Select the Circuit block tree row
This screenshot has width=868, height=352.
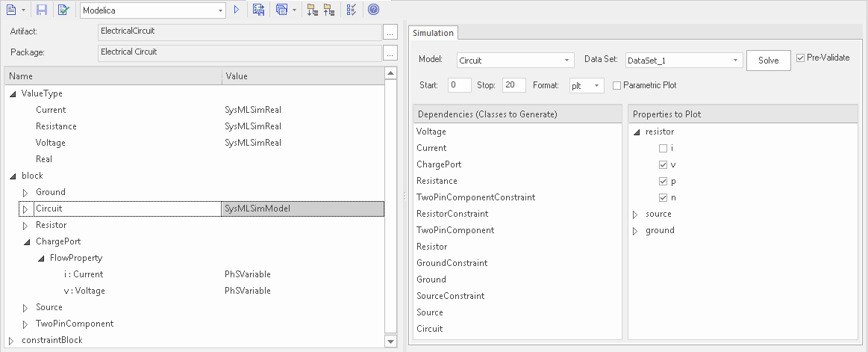pyautogui.click(x=49, y=209)
